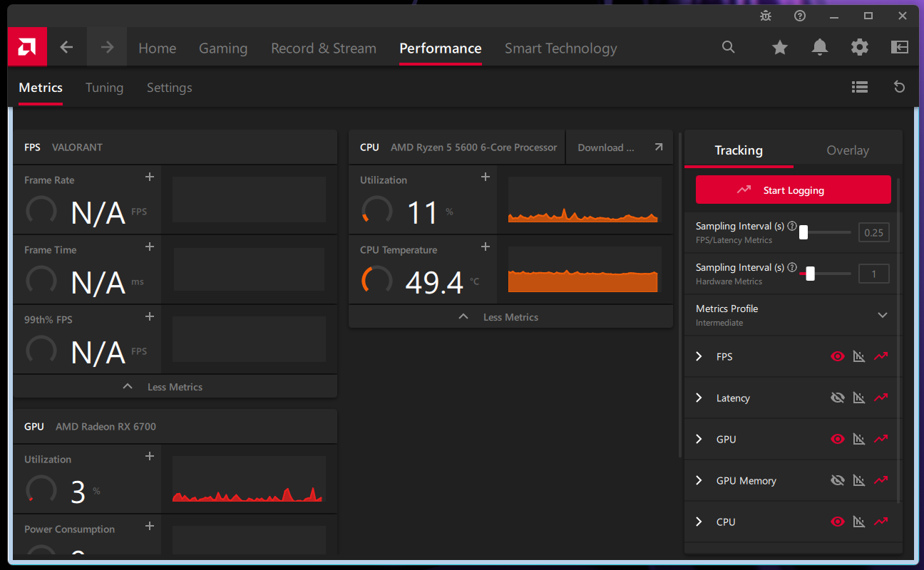
Task: Expand the CPU tracking section
Action: (x=699, y=522)
